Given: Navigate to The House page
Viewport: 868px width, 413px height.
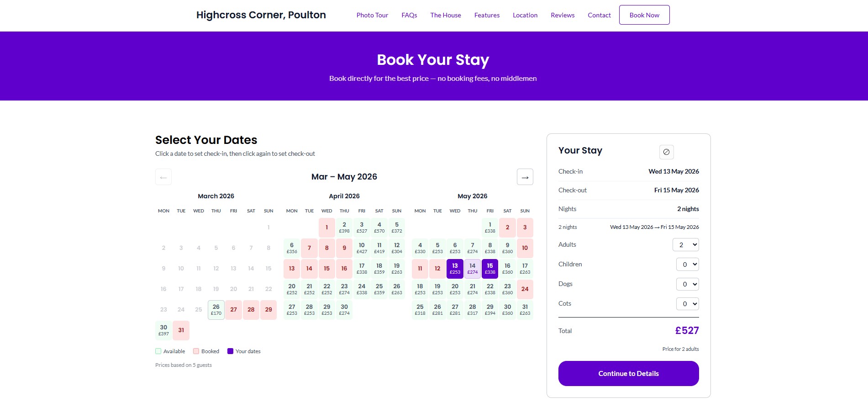Looking at the screenshot, I should (x=445, y=15).
